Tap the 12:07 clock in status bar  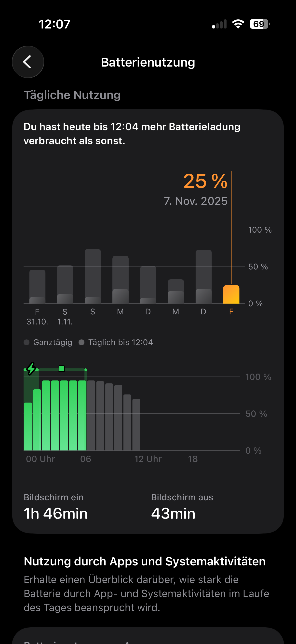tap(54, 24)
